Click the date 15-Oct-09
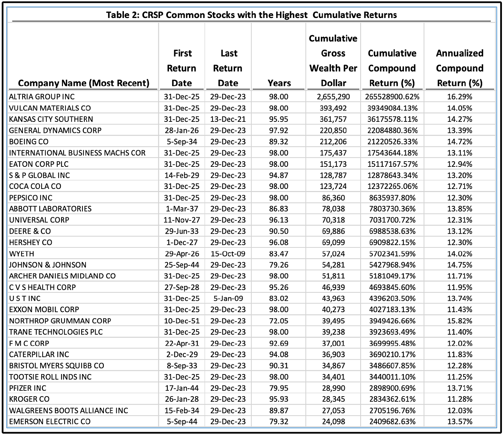The height and width of the screenshot is (435, 504). point(228,254)
